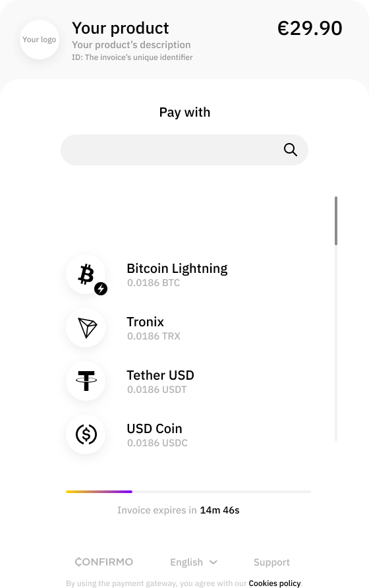369x588 pixels.
Task: Click the currency list scrollbar thumb
Action: [x=336, y=221]
